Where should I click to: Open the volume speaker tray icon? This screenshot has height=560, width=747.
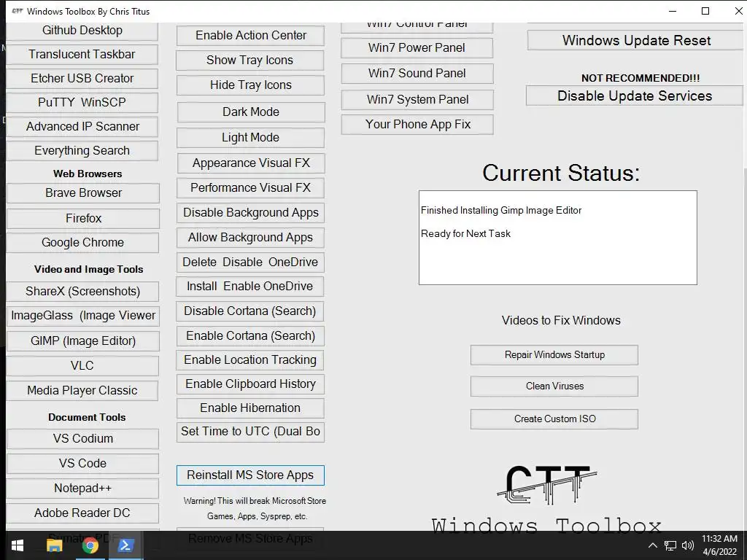[x=687, y=545]
